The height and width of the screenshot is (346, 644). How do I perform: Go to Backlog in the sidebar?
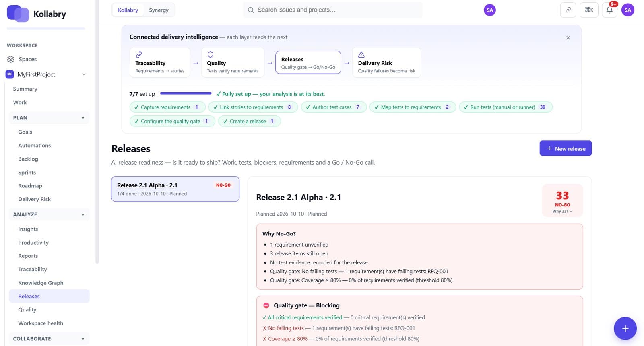[x=28, y=159]
